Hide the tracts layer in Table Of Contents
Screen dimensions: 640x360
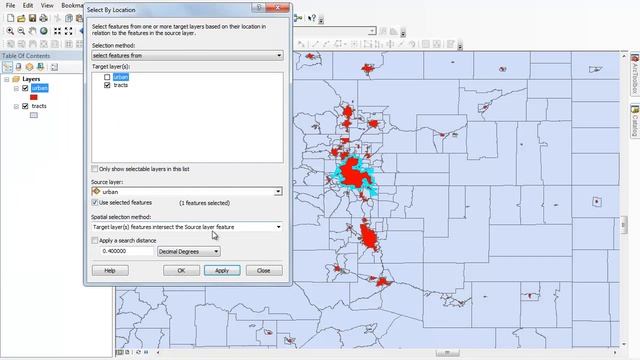pos(25,106)
